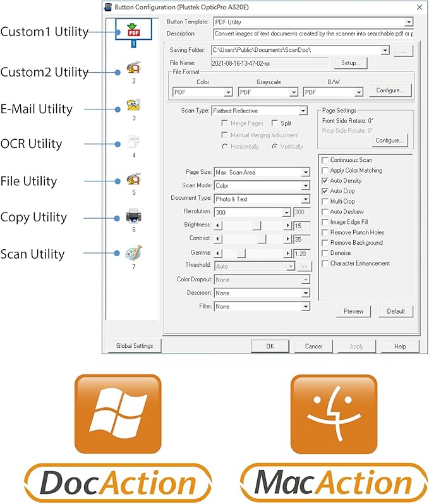Image resolution: width=429 pixels, height=504 pixels.
Task: Uncheck the Auto Crop option
Action: (325, 191)
